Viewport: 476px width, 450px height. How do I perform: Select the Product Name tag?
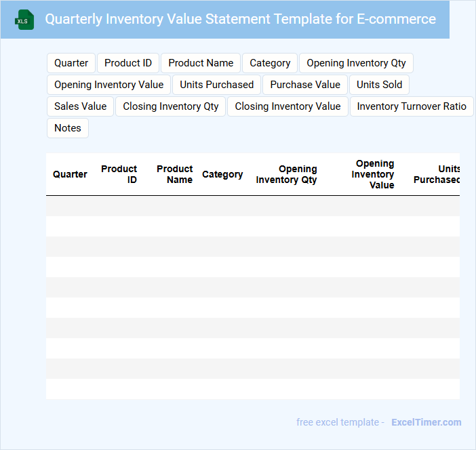201,63
